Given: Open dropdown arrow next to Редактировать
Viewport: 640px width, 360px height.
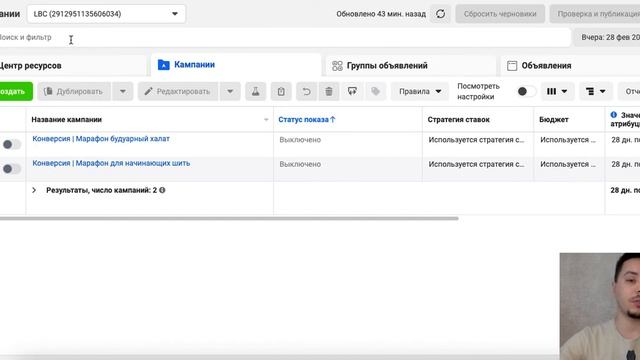Looking at the screenshot, I should [230, 91].
